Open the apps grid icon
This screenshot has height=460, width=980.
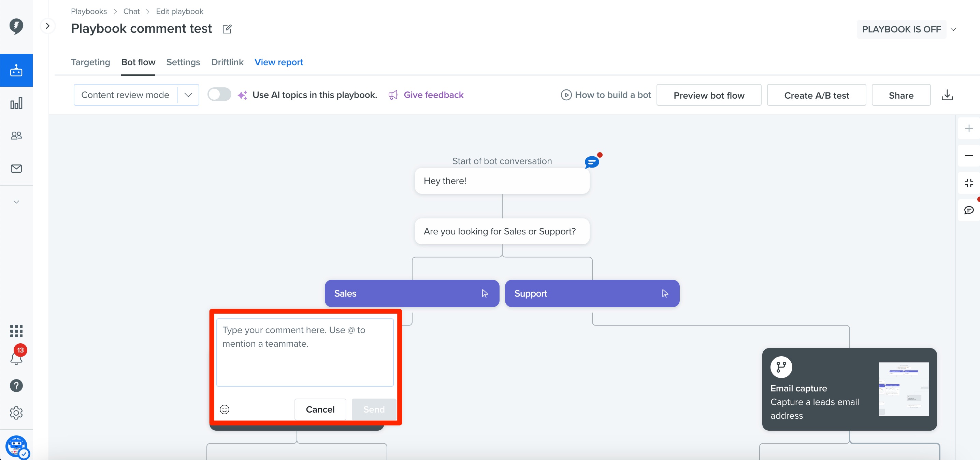[16, 331]
